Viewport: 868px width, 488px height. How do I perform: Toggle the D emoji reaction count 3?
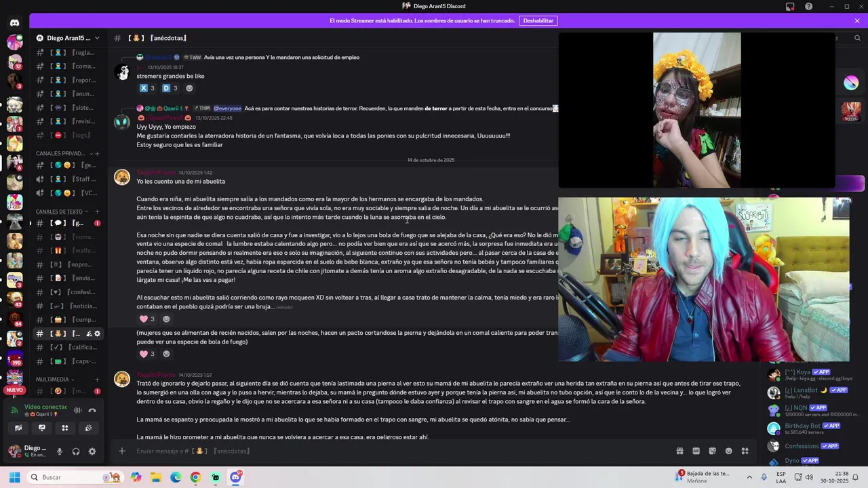point(170,88)
